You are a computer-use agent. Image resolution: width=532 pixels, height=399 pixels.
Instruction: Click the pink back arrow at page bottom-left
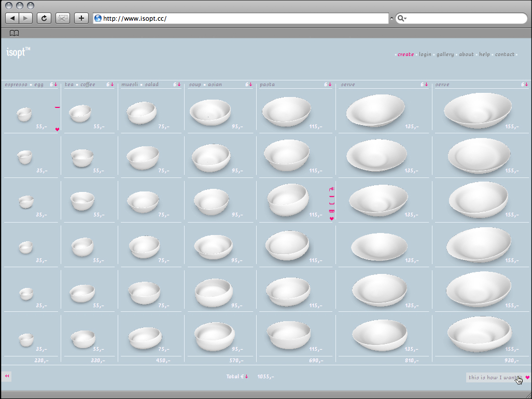(x=7, y=376)
